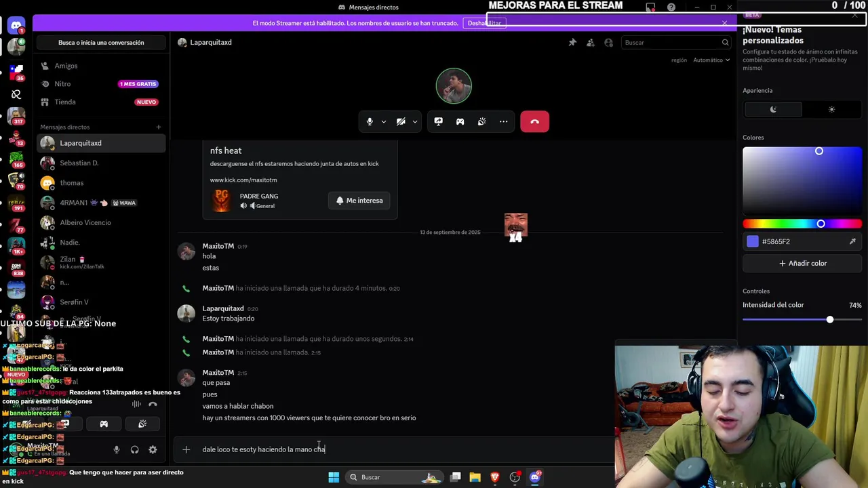Open 4RMAN1 direct message

coord(101,203)
